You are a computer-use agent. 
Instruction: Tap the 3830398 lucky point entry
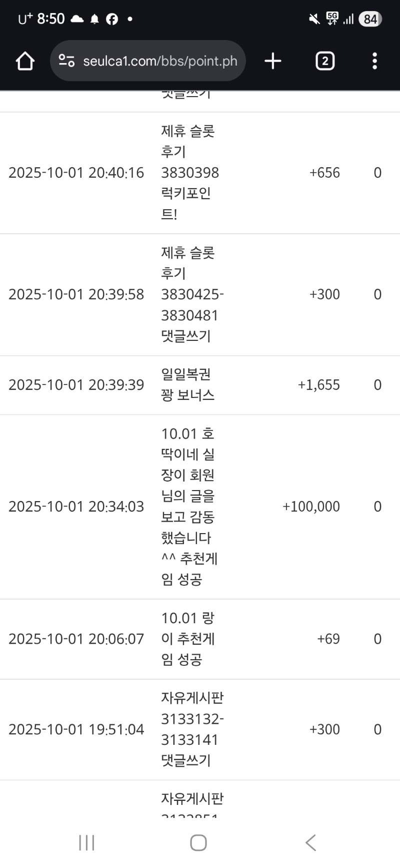(x=190, y=173)
